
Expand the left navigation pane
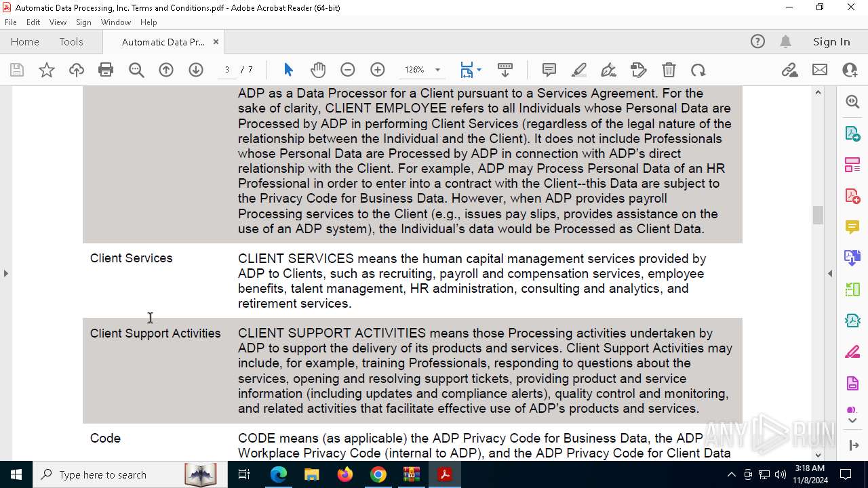coord(5,273)
